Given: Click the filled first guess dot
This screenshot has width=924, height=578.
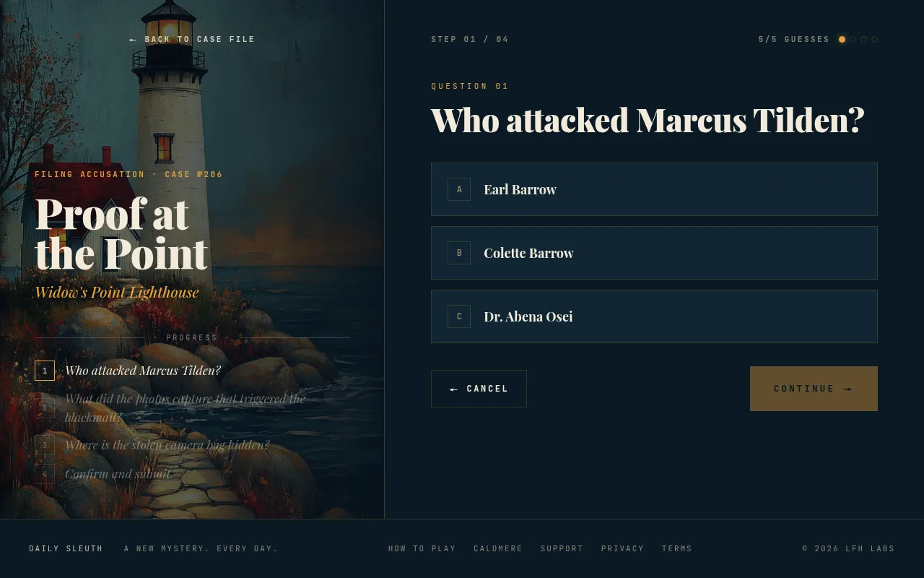Looking at the screenshot, I should coord(842,40).
